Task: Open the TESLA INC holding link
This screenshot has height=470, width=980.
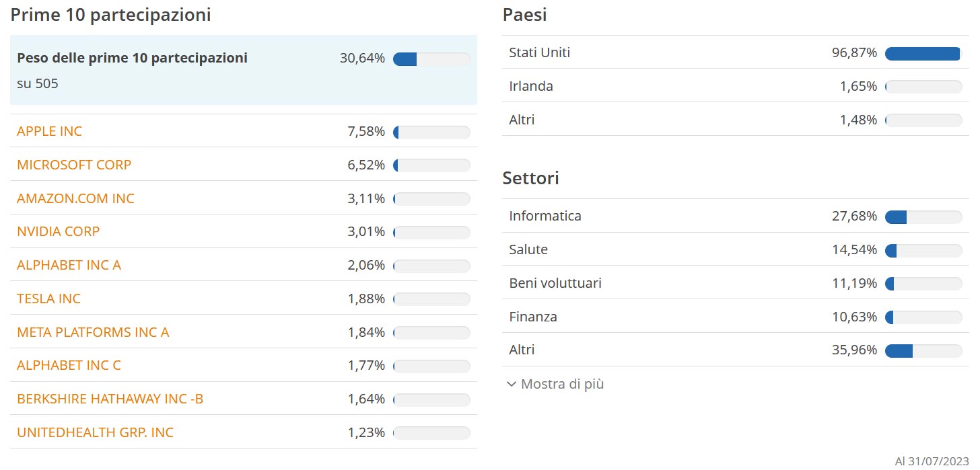Action: (48, 299)
